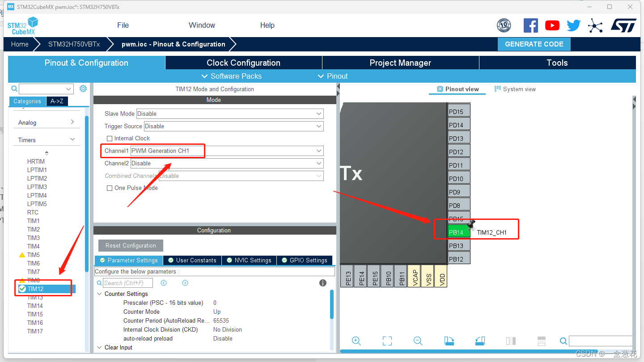Toggle the Internal Clock checkbox
Screen dimensions: 644x362
coord(110,139)
